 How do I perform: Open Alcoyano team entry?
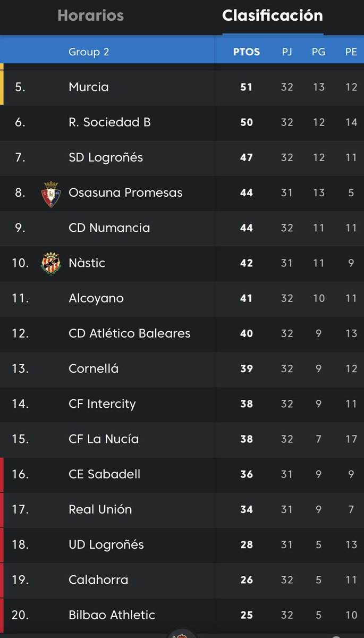[182, 298]
